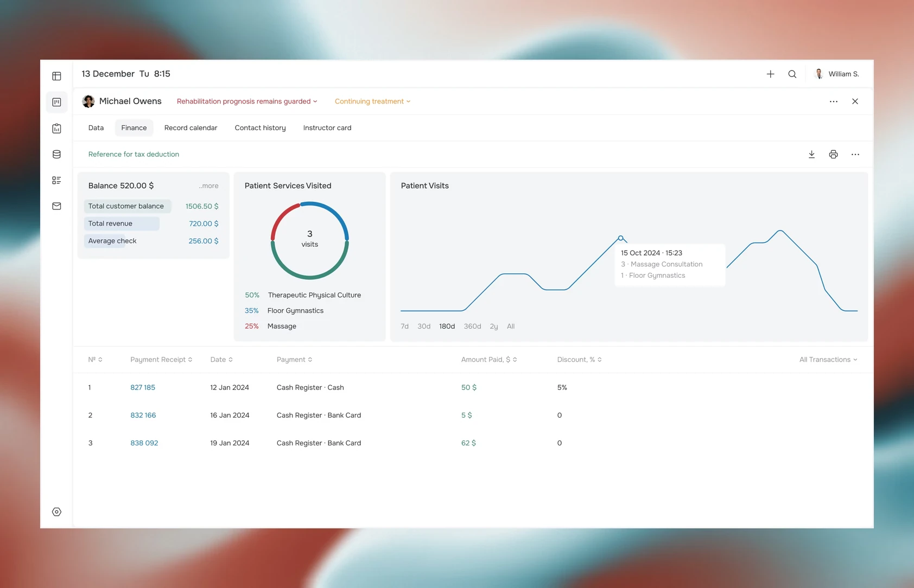The height and width of the screenshot is (588, 914).
Task: Open the Record calendar tab
Action: click(x=191, y=128)
